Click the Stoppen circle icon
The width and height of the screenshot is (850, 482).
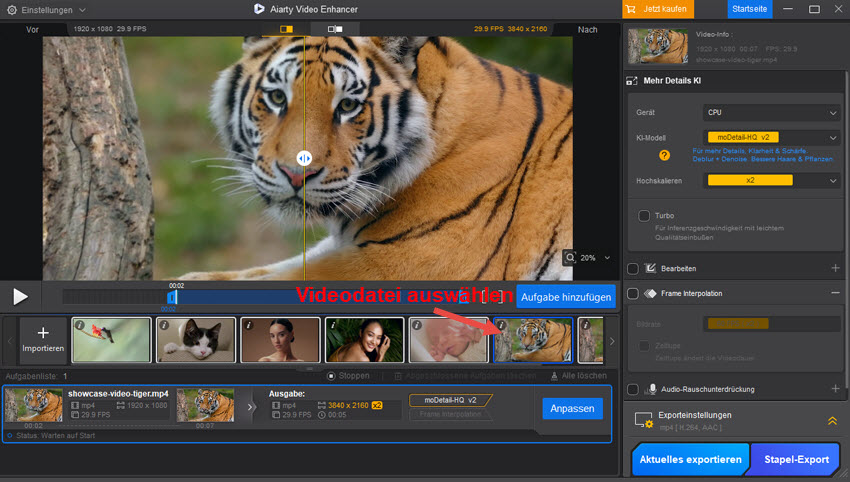(331, 376)
